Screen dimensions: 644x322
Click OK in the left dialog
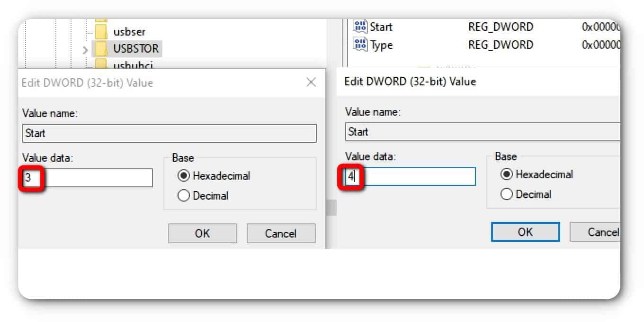[x=202, y=233]
